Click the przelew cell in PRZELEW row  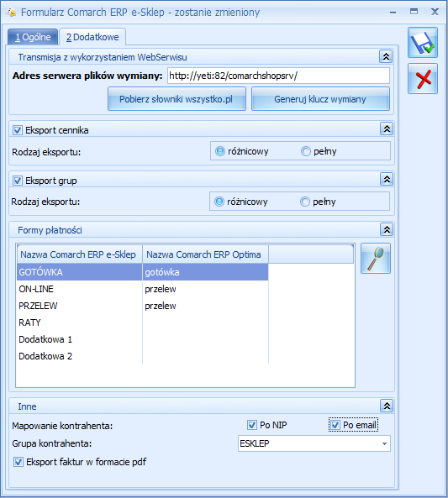coord(205,306)
